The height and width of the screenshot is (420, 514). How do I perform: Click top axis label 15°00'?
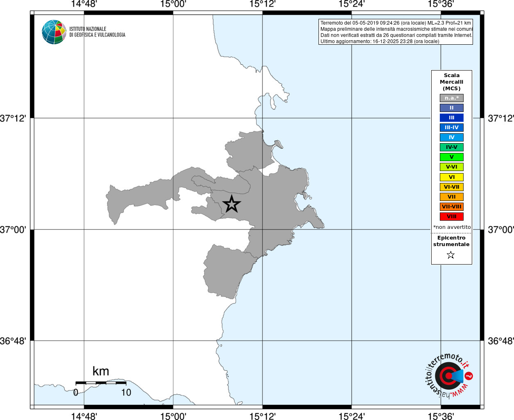pos(173,4)
